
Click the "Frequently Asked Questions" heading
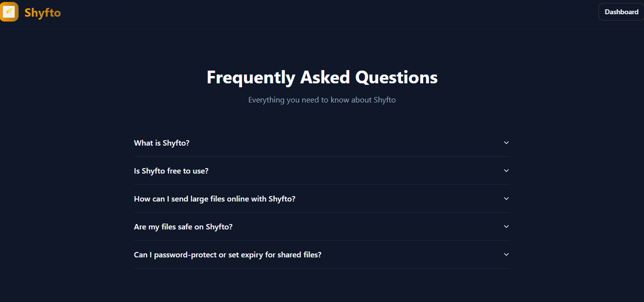pos(322,77)
